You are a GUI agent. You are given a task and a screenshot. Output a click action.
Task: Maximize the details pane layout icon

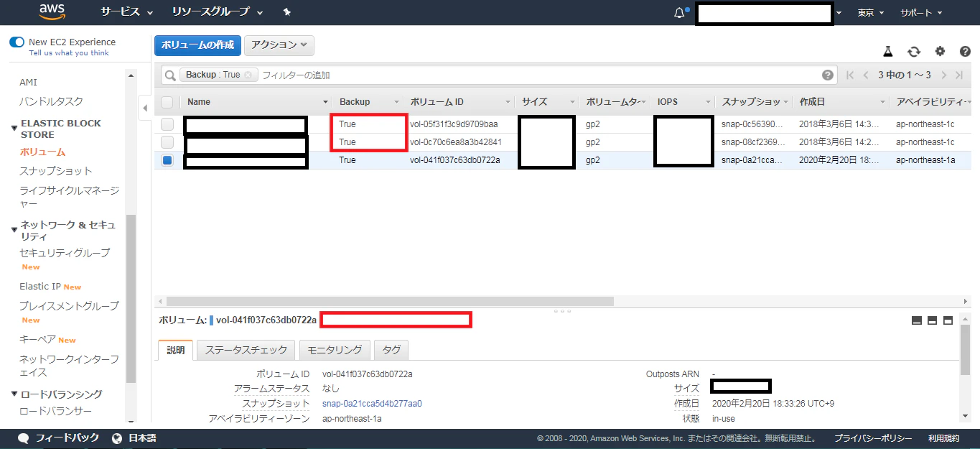[x=948, y=320]
